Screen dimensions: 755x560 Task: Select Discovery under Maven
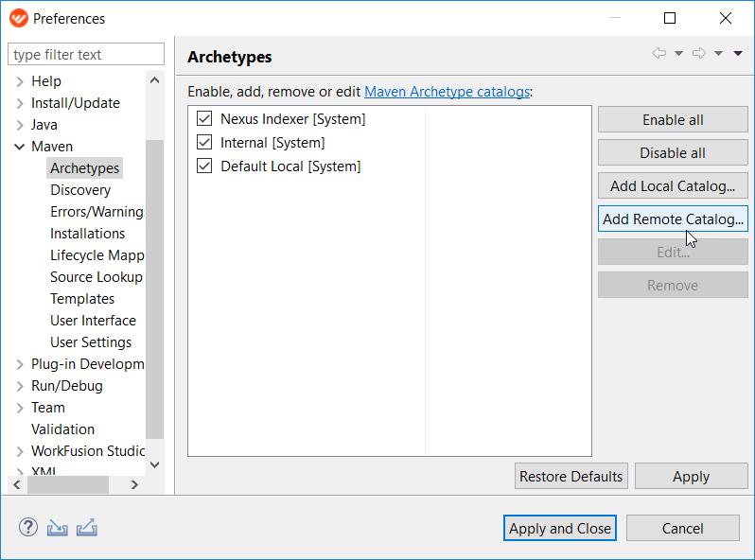[x=80, y=190]
